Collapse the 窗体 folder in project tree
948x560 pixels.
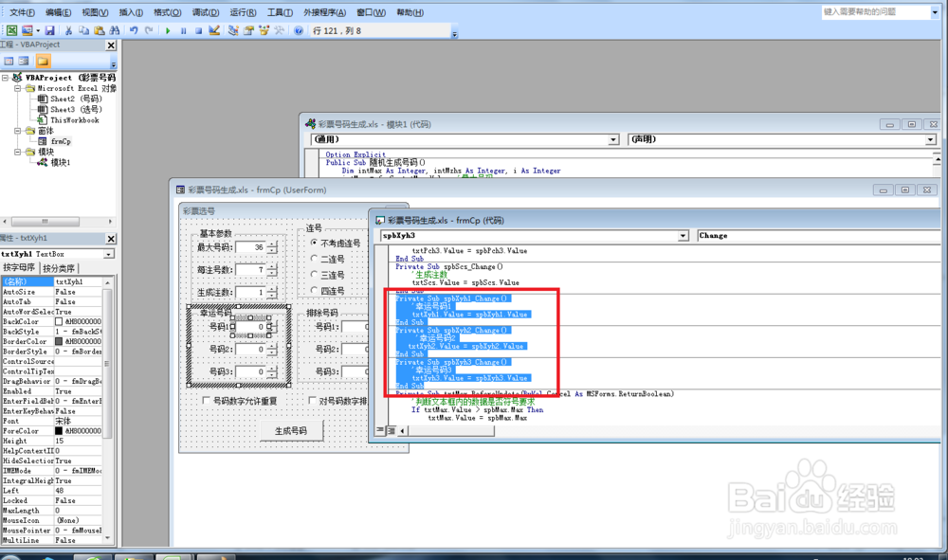(x=18, y=131)
